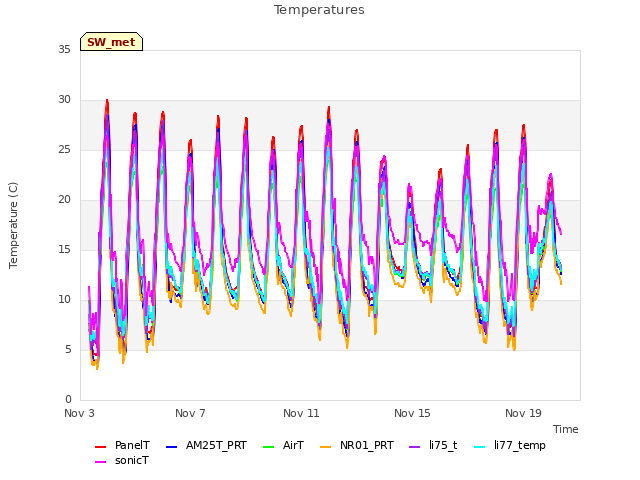The image size is (640, 480).
Task: Click the 15 y-axis tick label
Action: pyautogui.click(x=64, y=249)
